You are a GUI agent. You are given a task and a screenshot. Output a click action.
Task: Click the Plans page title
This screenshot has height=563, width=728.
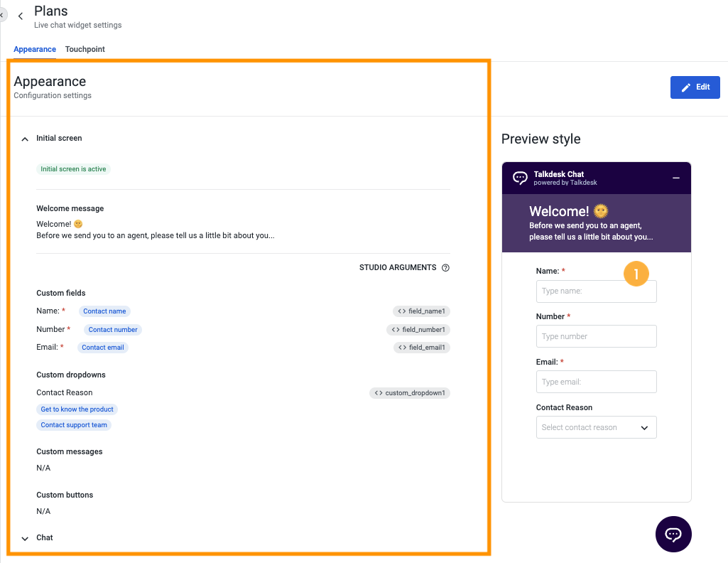point(51,11)
